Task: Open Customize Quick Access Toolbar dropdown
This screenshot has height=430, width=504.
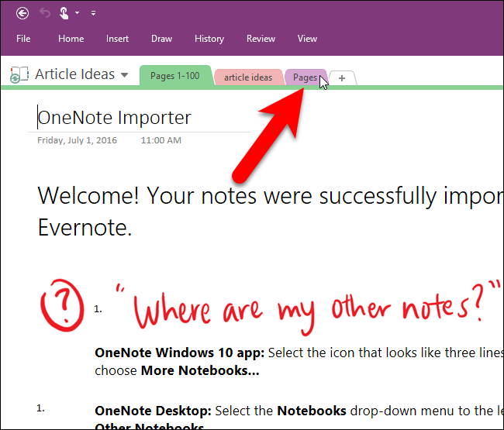Action: (93, 13)
